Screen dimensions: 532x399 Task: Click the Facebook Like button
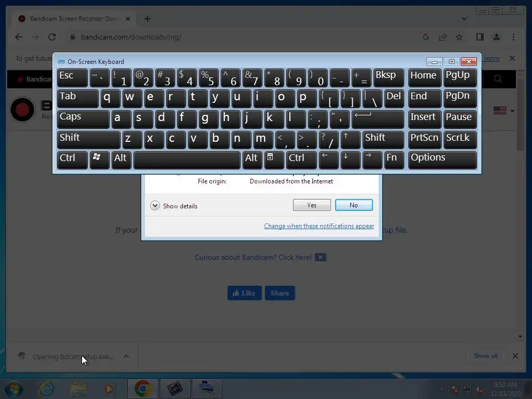(x=244, y=293)
